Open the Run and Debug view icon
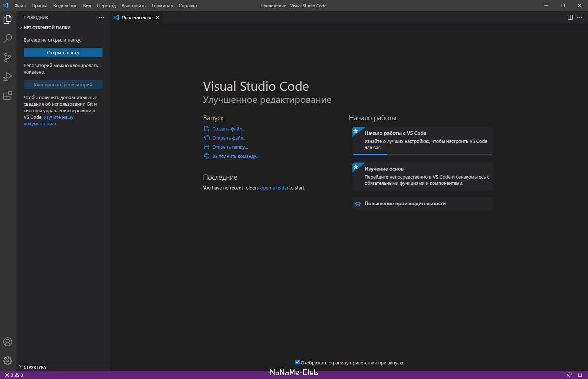The image size is (588, 379). [x=8, y=77]
